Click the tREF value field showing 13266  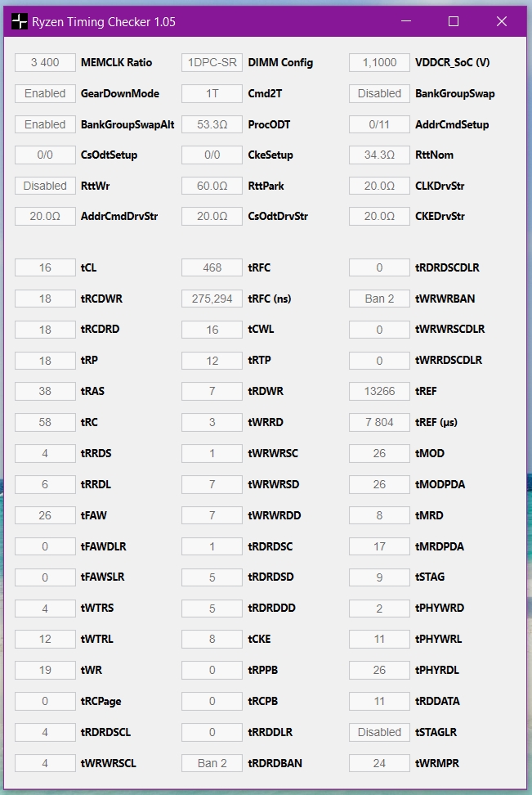[x=379, y=391]
